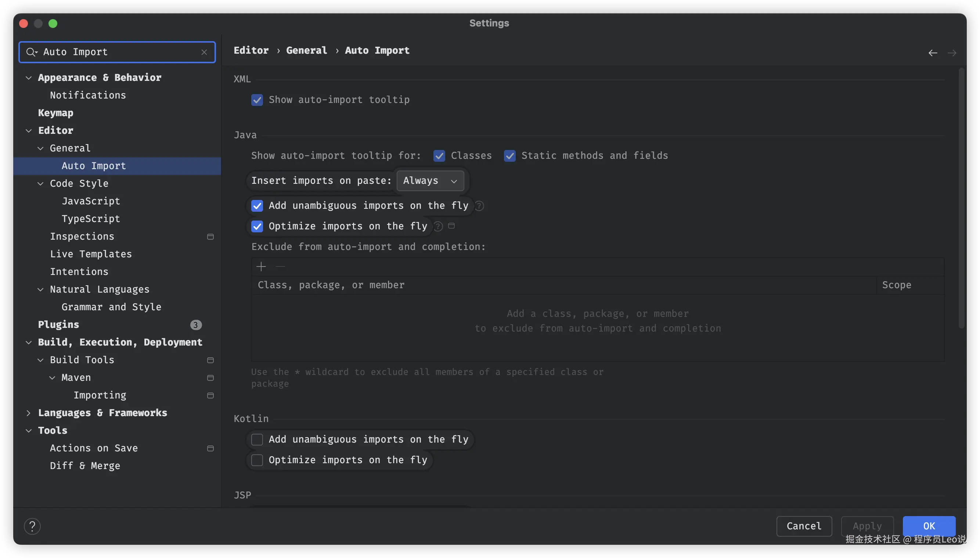The image size is (980, 558).
Task: Click project settings icon next to Maven
Action: [210, 378]
